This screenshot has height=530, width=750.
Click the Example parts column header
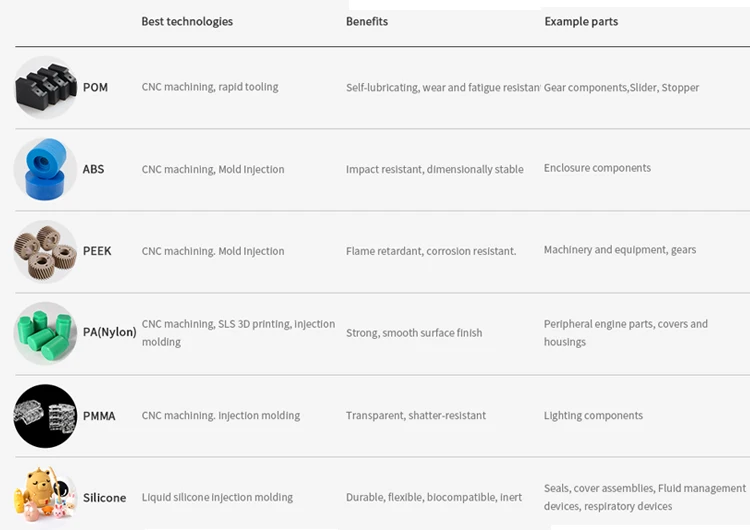[581, 22]
